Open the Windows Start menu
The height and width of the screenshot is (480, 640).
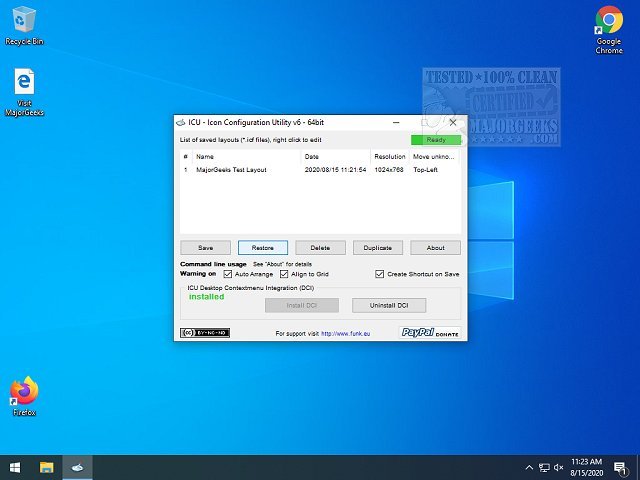(x=15, y=467)
